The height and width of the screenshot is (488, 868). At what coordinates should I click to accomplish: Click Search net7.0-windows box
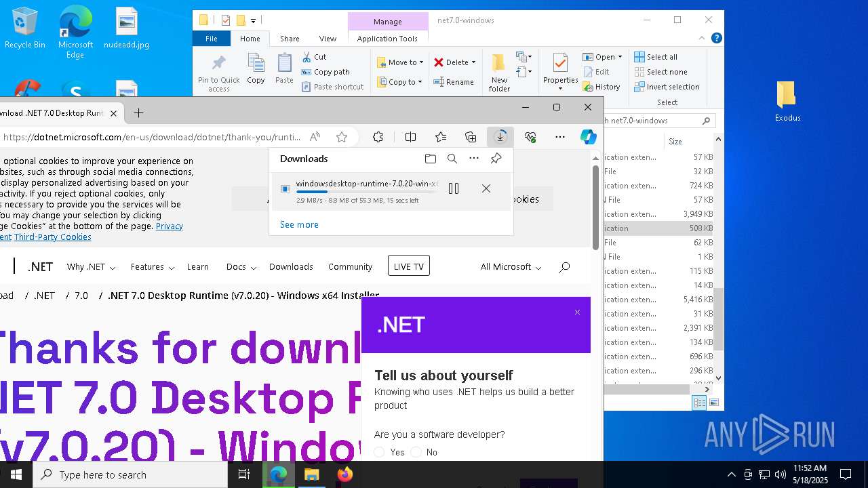[658, 121]
